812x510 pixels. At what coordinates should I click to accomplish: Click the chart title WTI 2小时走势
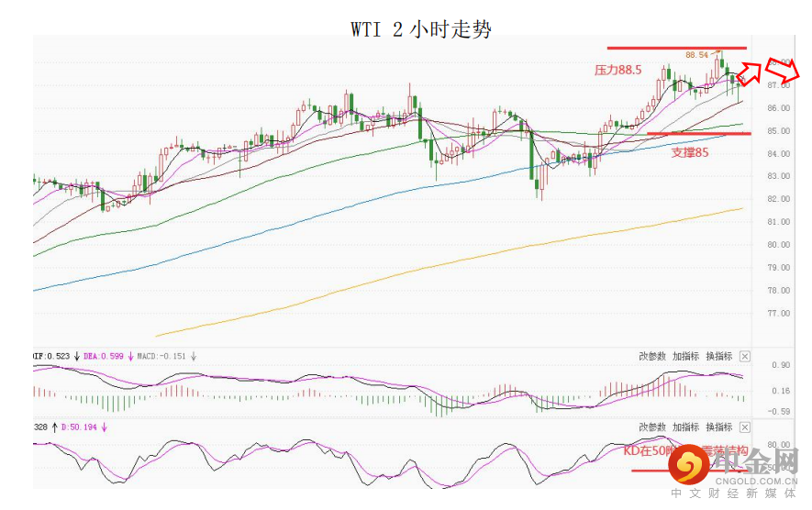(420, 29)
